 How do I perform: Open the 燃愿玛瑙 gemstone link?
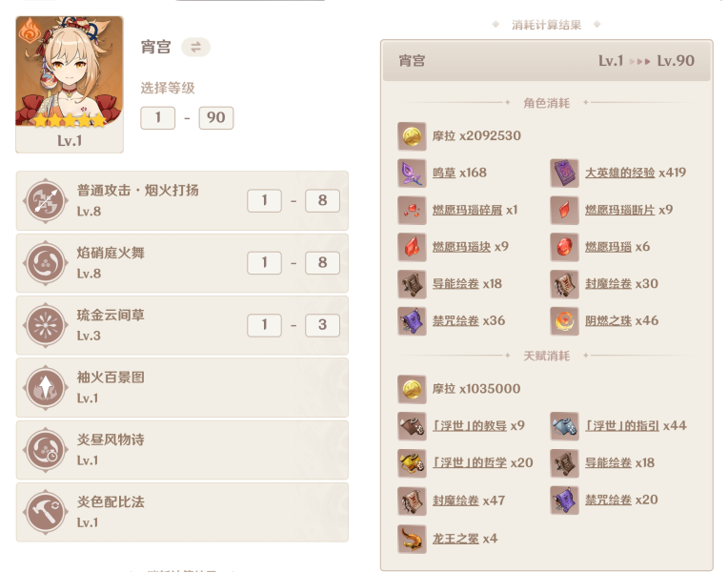pyautogui.click(x=608, y=247)
